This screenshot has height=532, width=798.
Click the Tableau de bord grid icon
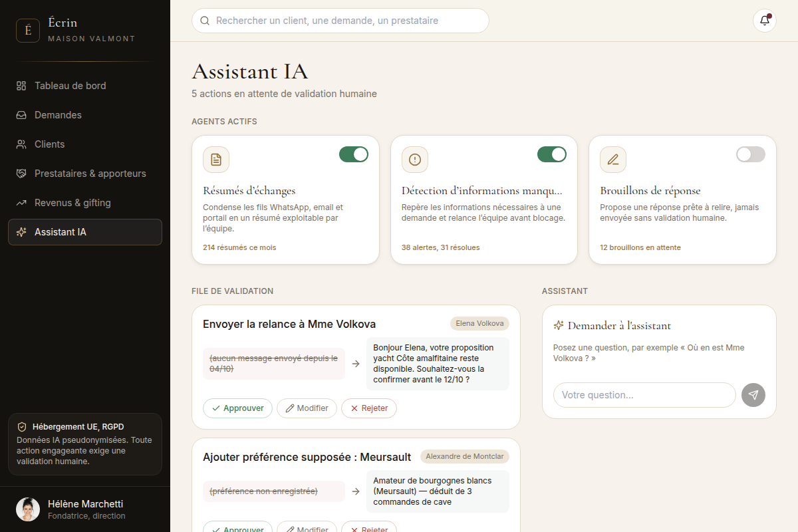(21, 86)
